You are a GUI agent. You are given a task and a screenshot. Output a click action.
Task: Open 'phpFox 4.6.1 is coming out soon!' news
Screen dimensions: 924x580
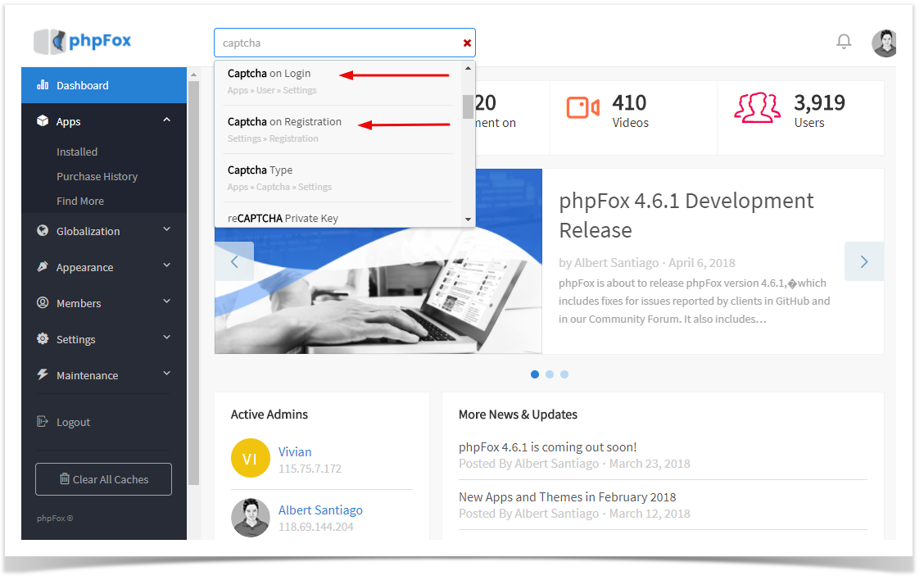(x=547, y=447)
